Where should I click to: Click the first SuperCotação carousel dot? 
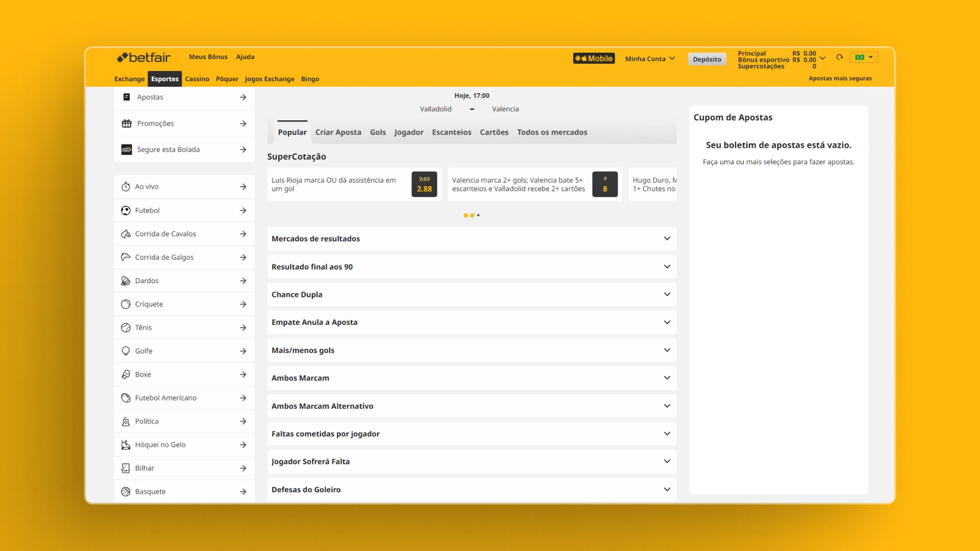pyautogui.click(x=465, y=215)
